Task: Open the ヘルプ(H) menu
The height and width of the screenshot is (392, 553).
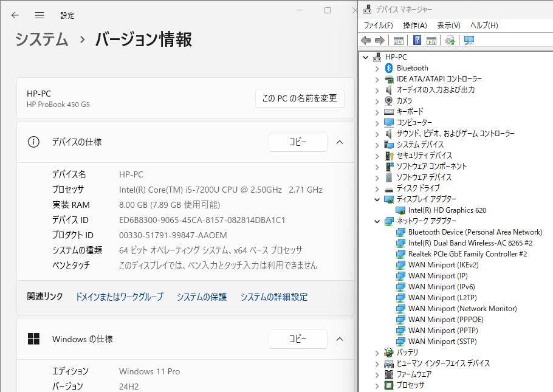Action: coord(484,25)
